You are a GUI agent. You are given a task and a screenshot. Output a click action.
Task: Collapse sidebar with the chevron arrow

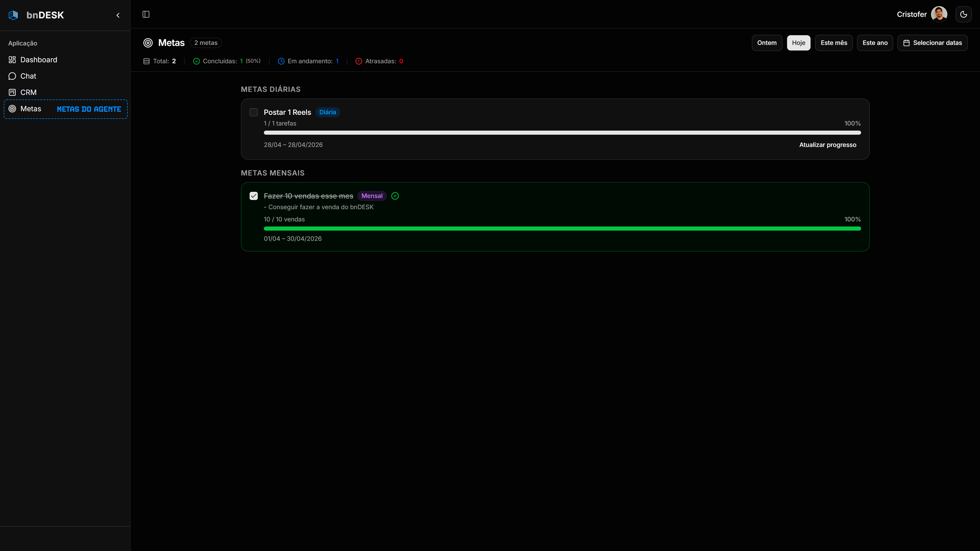coord(118,15)
